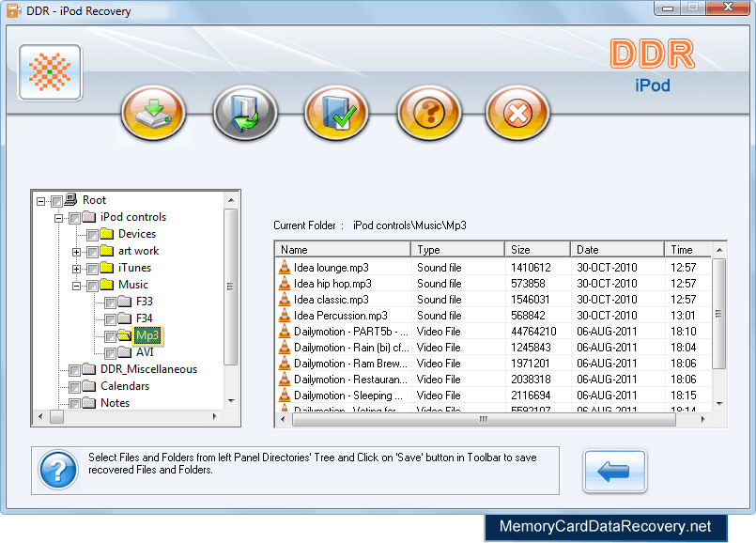Click the Open/Load drive toolbar icon
This screenshot has height=543, width=756.
tap(153, 114)
